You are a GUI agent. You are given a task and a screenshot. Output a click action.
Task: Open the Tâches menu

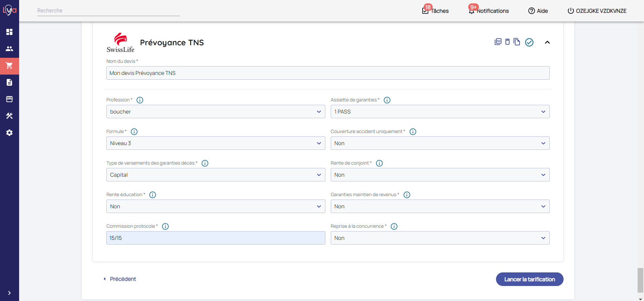click(x=435, y=11)
